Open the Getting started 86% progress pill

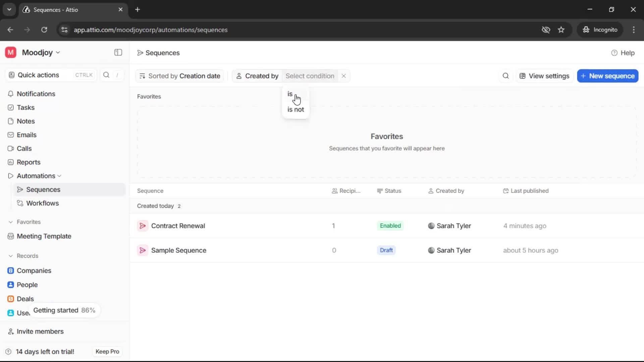[64, 310]
